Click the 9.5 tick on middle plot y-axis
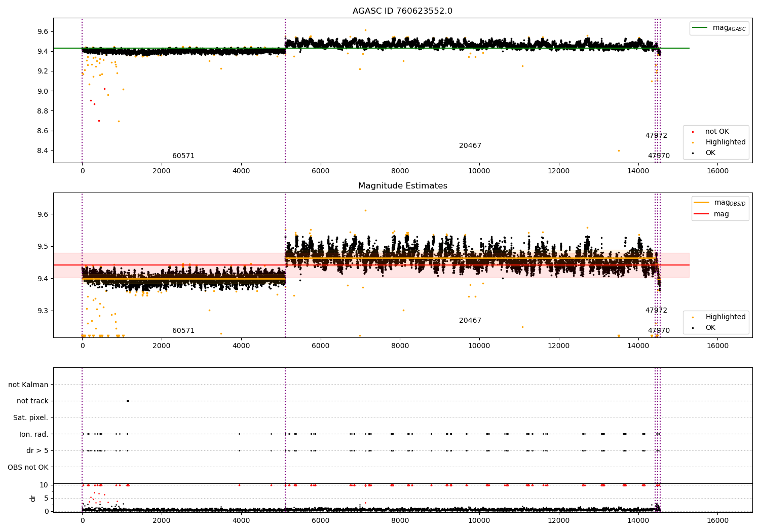This screenshot has width=760, height=532. click(x=43, y=247)
